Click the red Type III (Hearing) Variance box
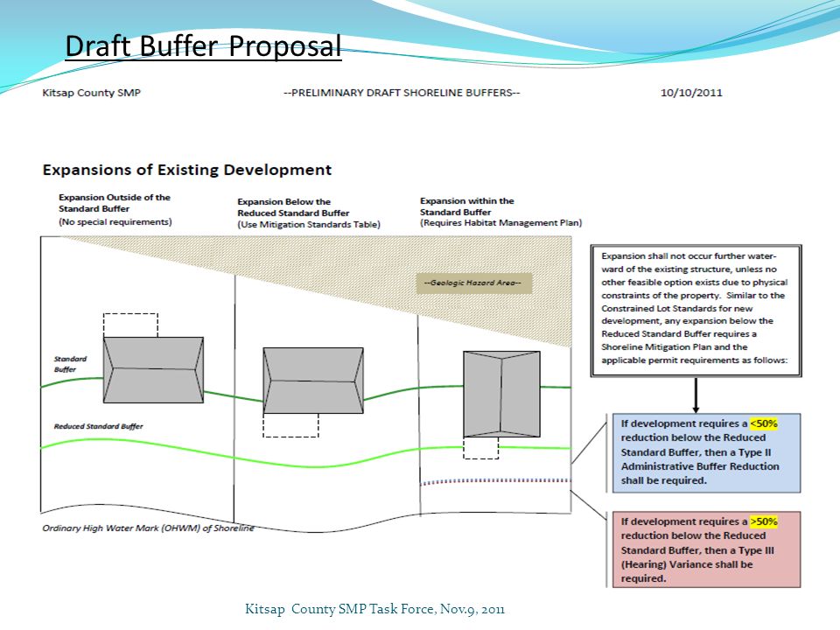Screen dimensions: 840x630 [707, 549]
